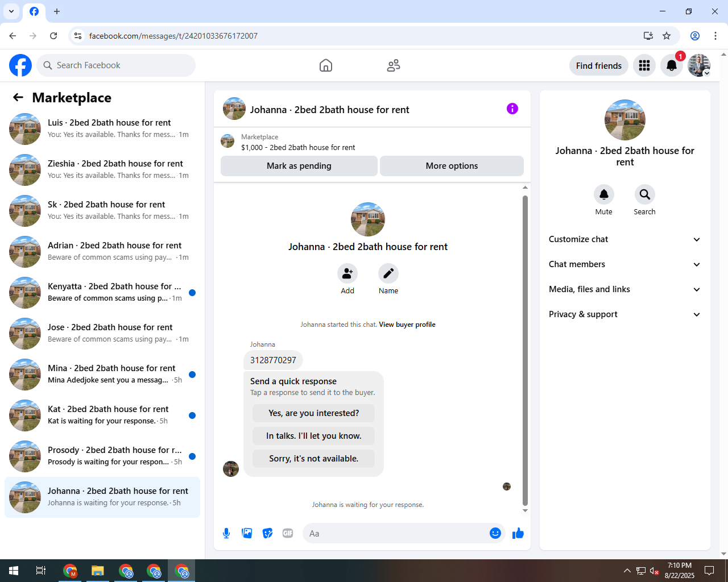
Task: Expand Privacy & support section
Action: (x=624, y=314)
